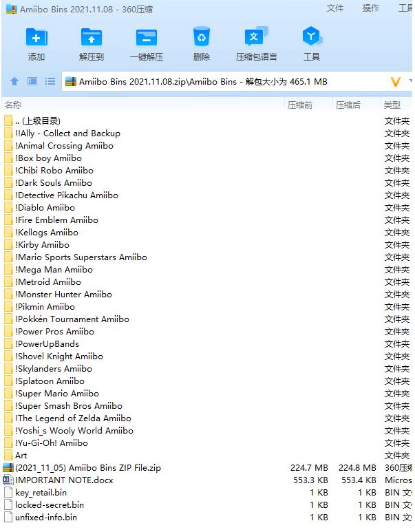Open the 文件 menu
The height and width of the screenshot is (532, 415).
[334, 8]
